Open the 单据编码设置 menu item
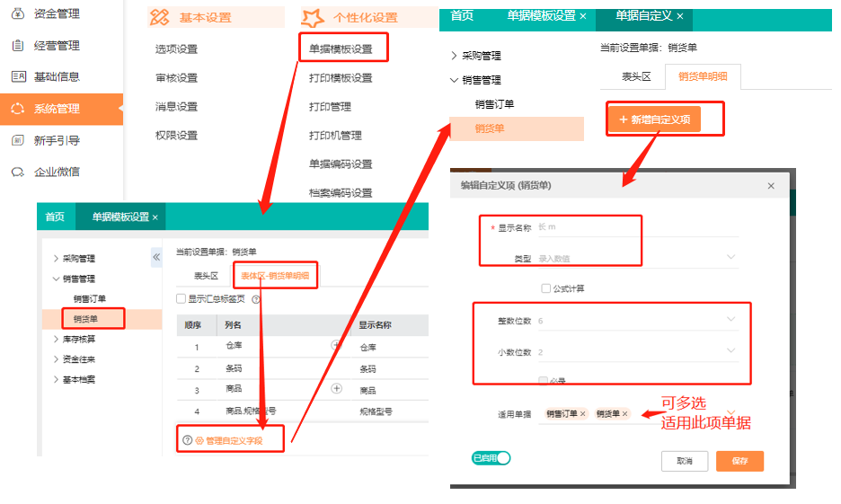This screenshot has width=841, height=504. point(341,164)
